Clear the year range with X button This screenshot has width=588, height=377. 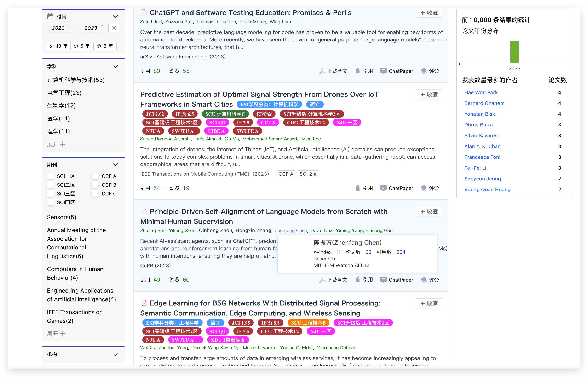114,28
